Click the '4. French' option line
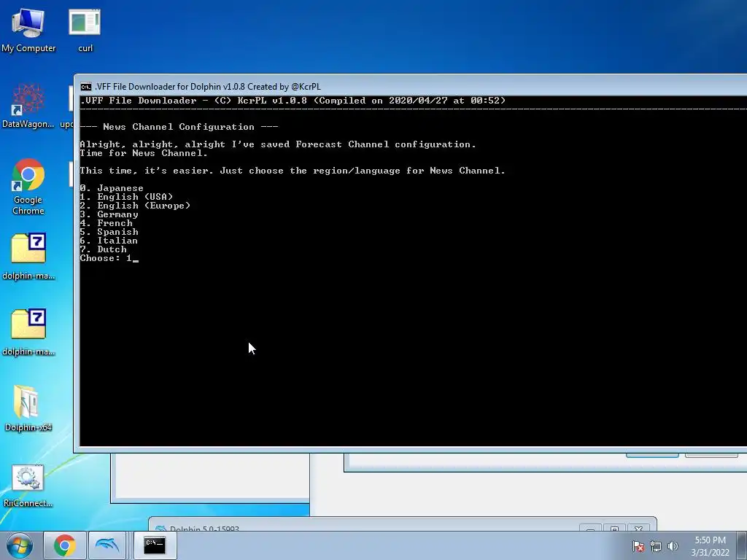This screenshot has width=747, height=560. click(x=107, y=223)
